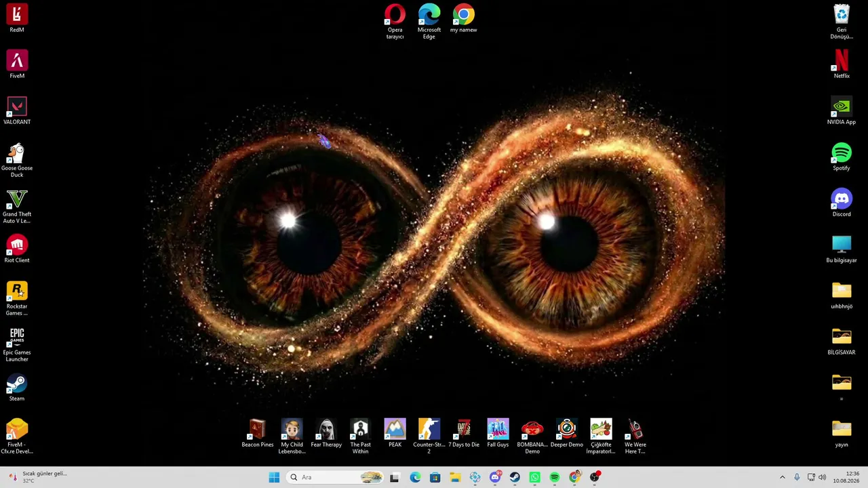The image size is (868, 488).
Task: Select The Past Within shortcut
Action: pyautogui.click(x=361, y=436)
